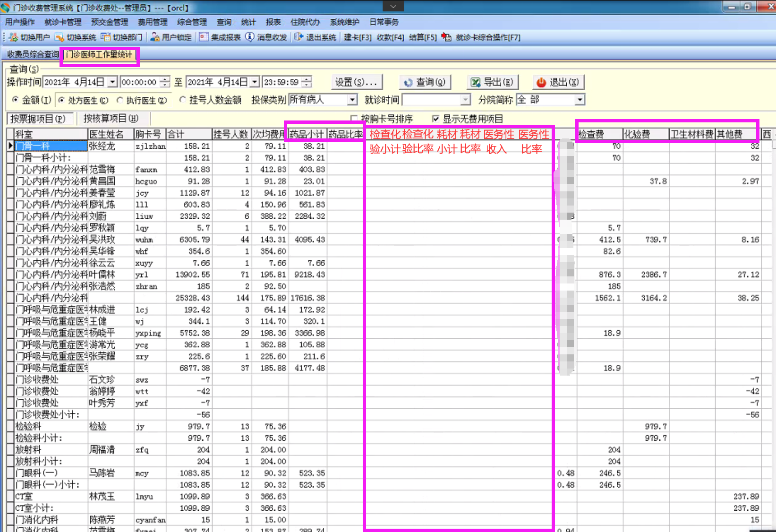
Task: Click the end time 23:59:59 spinner
Action: click(x=307, y=82)
